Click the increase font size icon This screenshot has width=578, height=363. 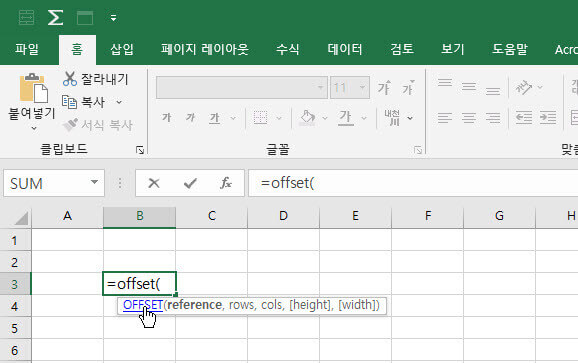pyautogui.click(x=384, y=88)
